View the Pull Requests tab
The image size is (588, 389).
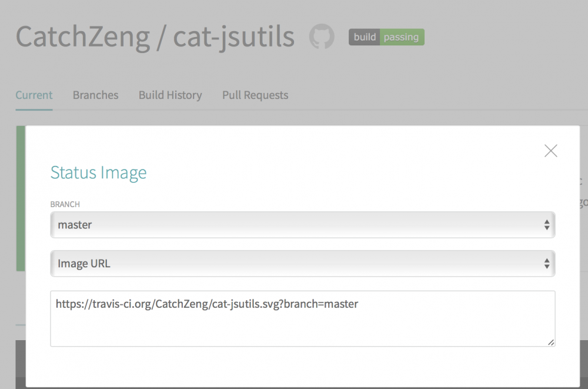(x=255, y=95)
